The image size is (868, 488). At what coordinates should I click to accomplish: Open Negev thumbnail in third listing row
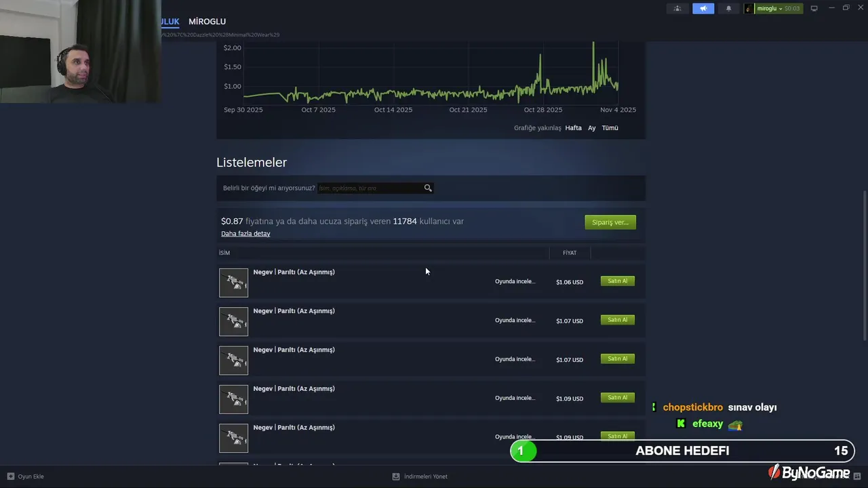tap(233, 361)
